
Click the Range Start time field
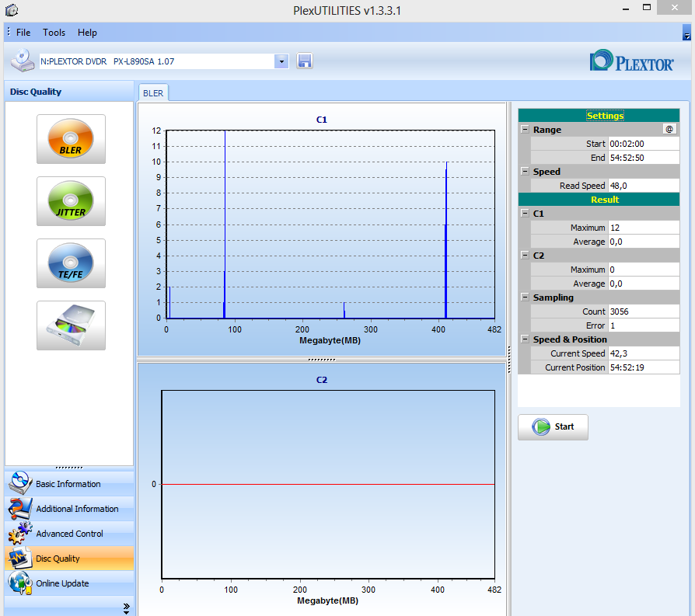pos(644,144)
